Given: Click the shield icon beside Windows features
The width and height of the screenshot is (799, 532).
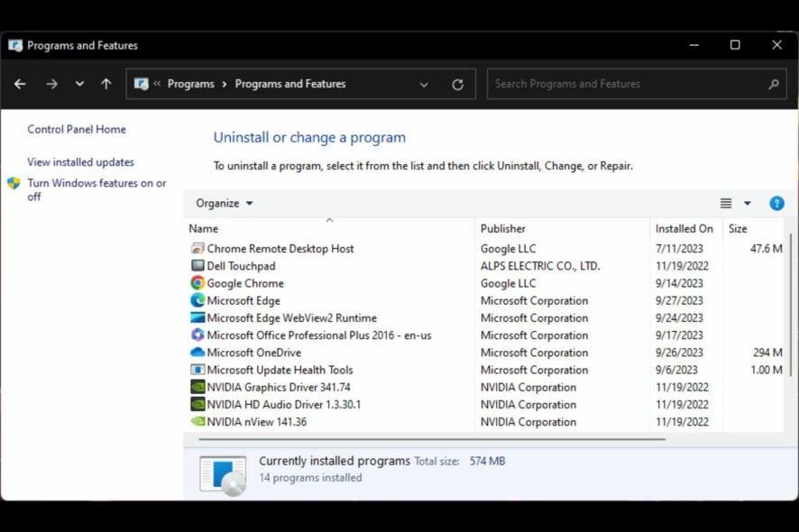Looking at the screenshot, I should 14,183.
